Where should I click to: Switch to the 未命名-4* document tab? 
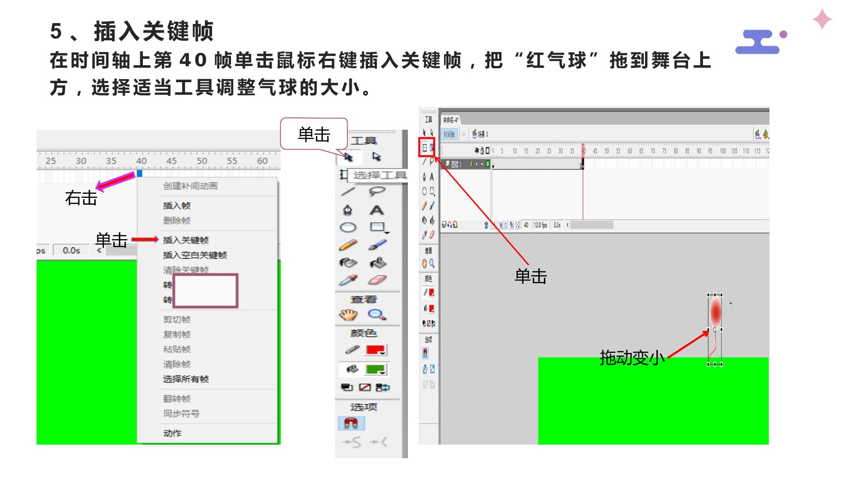tap(451, 120)
